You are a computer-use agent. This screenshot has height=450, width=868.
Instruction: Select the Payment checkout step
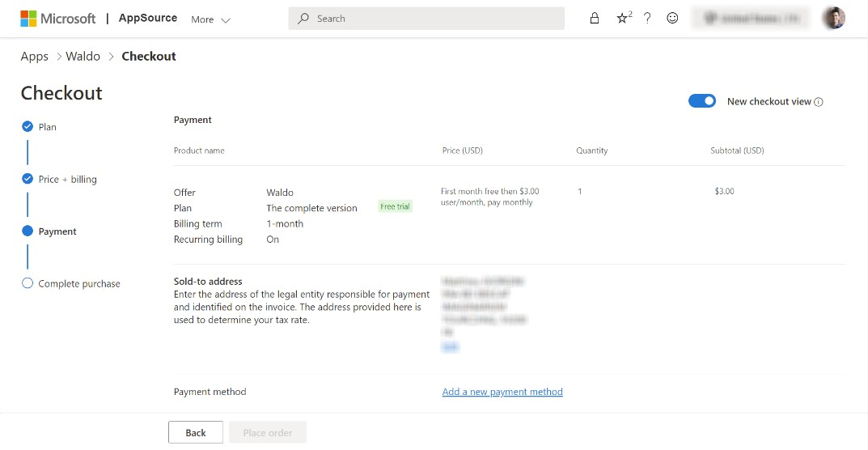pyautogui.click(x=57, y=231)
